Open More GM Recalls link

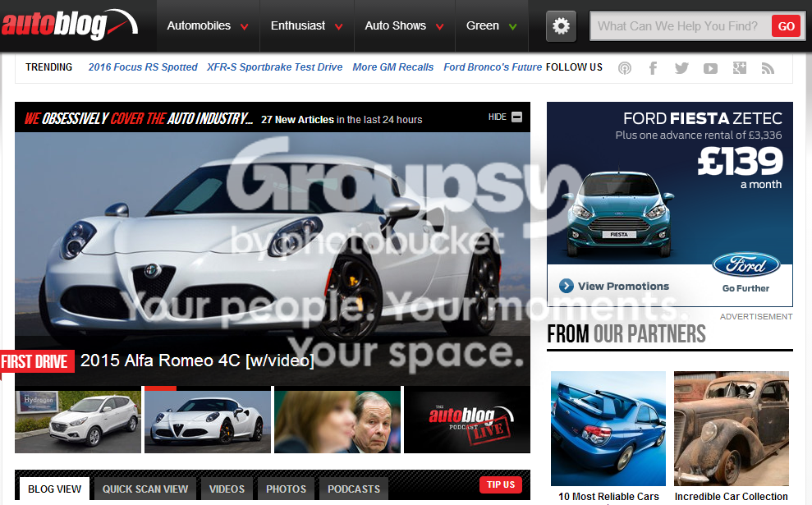393,67
